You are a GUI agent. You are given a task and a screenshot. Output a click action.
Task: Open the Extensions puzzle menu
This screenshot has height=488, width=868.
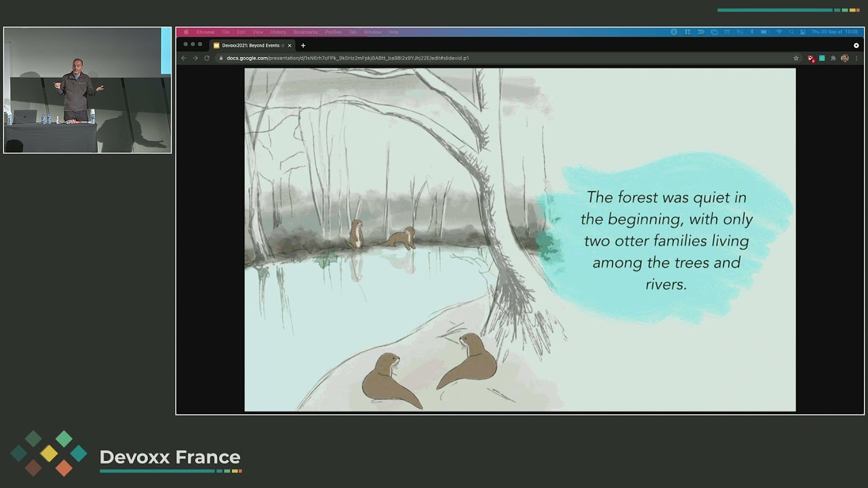[x=833, y=58]
